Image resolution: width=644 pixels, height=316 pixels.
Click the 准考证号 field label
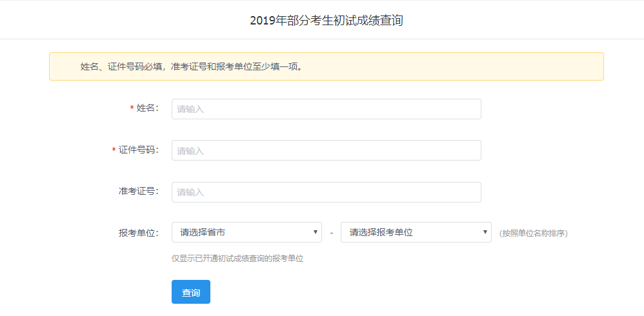click(x=138, y=192)
